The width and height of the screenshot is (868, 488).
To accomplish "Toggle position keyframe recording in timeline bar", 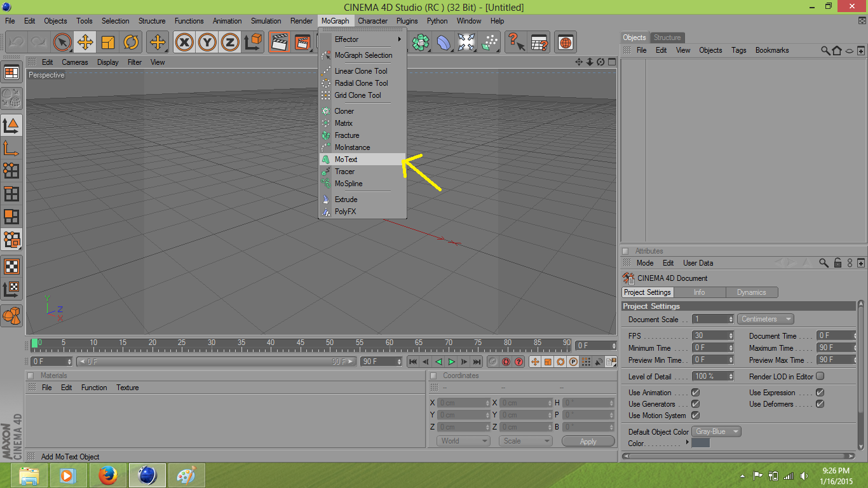I will click(x=534, y=362).
